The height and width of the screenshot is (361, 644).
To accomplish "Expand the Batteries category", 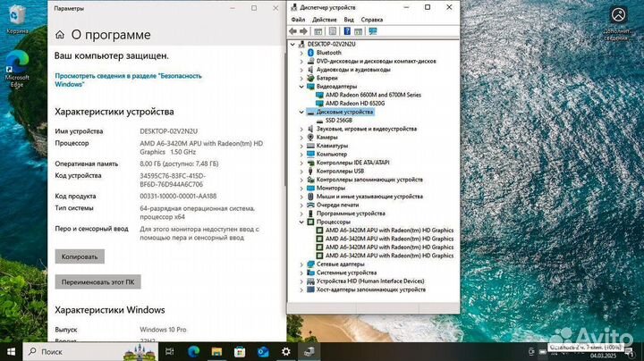I will coord(301,78).
